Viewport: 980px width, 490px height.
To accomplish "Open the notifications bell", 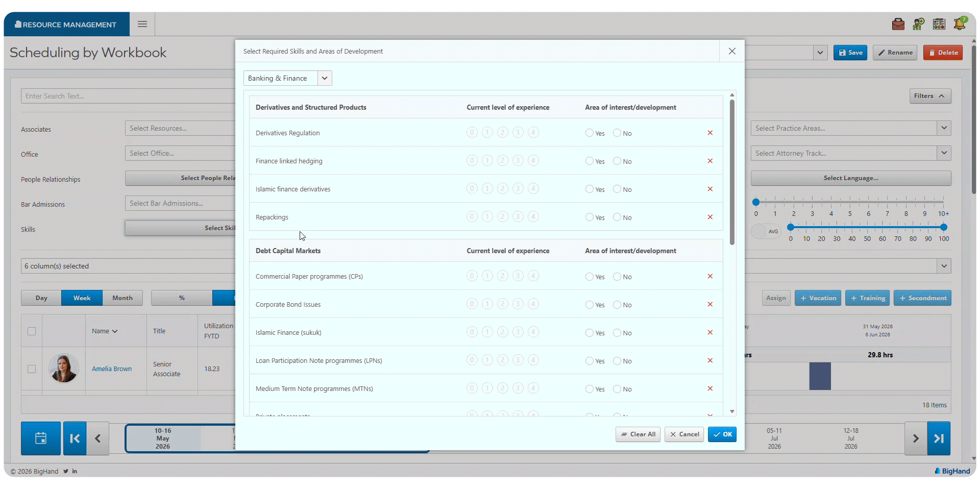I will pyautogui.click(x=960, y=23).
